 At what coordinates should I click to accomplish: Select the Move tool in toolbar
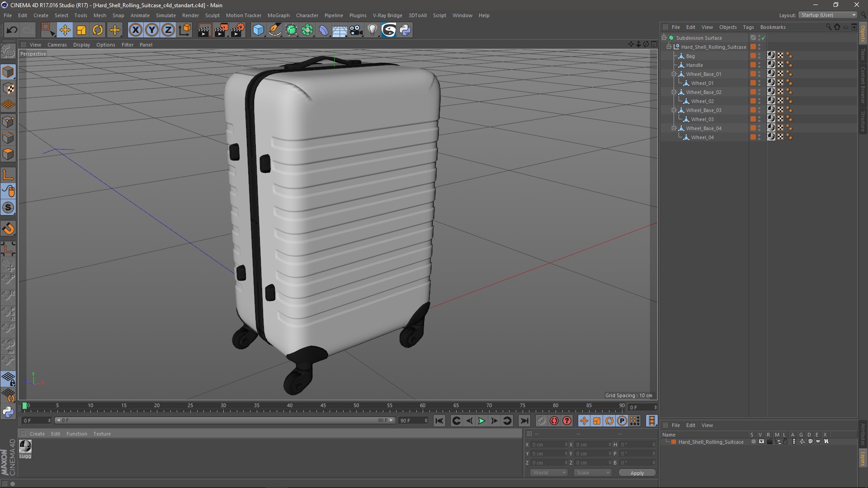65,30
